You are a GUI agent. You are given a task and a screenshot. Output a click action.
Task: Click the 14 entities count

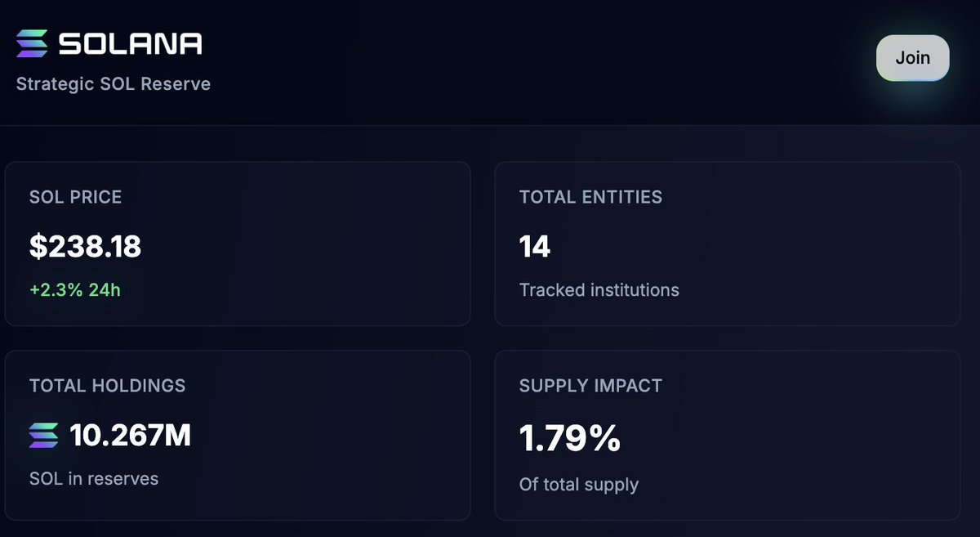click(x=535, y=246)
